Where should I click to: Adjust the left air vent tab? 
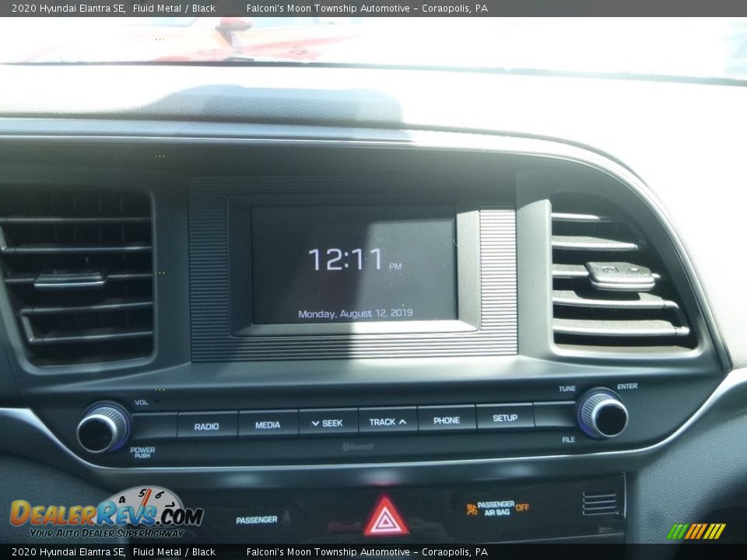[x=70, y=278]
